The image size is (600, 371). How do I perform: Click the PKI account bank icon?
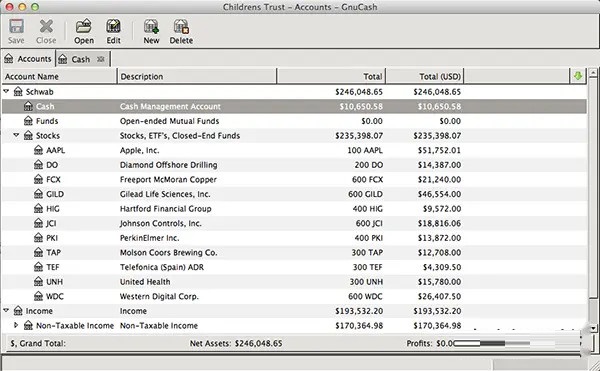point(38,238)
